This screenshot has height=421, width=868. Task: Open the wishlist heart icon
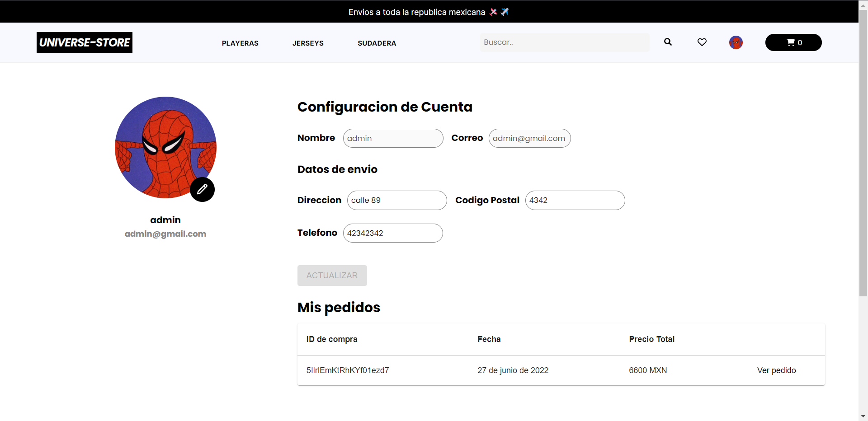(702, 42)
